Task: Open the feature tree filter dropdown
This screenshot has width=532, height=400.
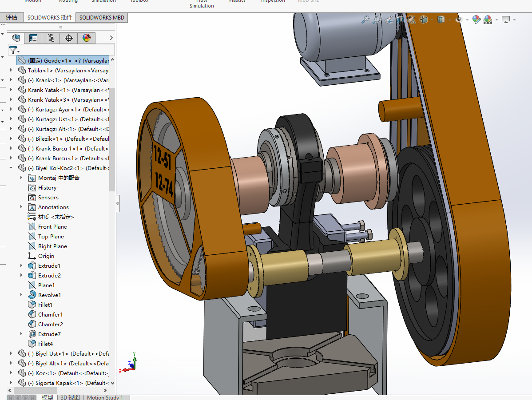Action: point(15,50)
